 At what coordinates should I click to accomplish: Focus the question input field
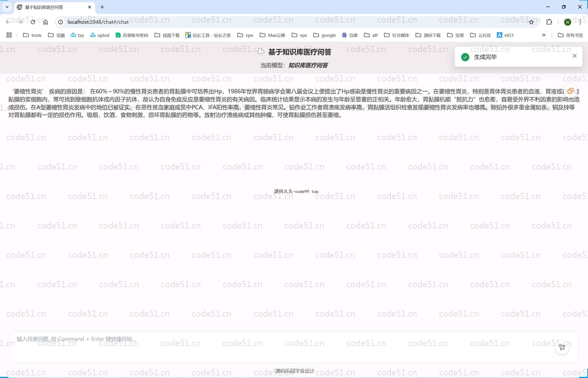(294, 347)
